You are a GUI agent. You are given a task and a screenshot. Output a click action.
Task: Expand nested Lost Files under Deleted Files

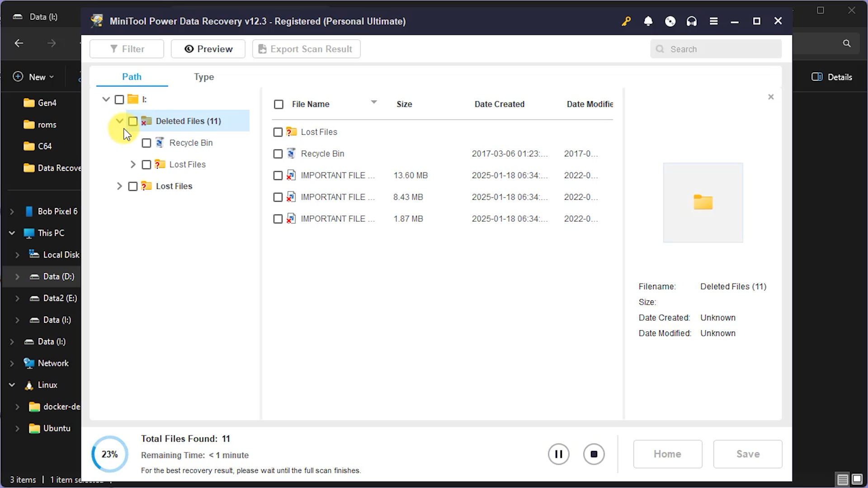click(x=133, y=164)
